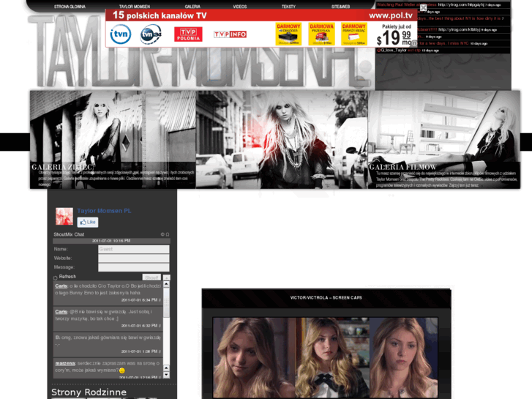This screenshot has height=399, width=532.
Task: Click the Victor/Victrola – Screen Caps heading
Action: click(326, 298)
